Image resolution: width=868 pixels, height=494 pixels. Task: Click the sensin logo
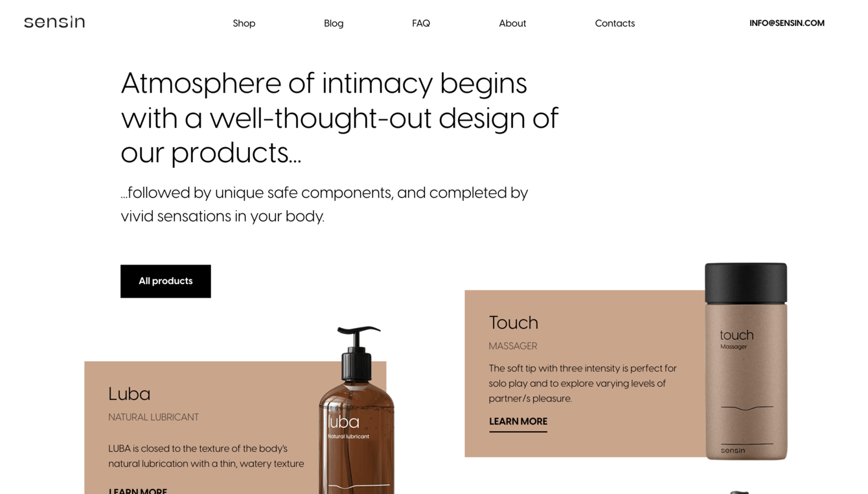[x=54, y=22]
